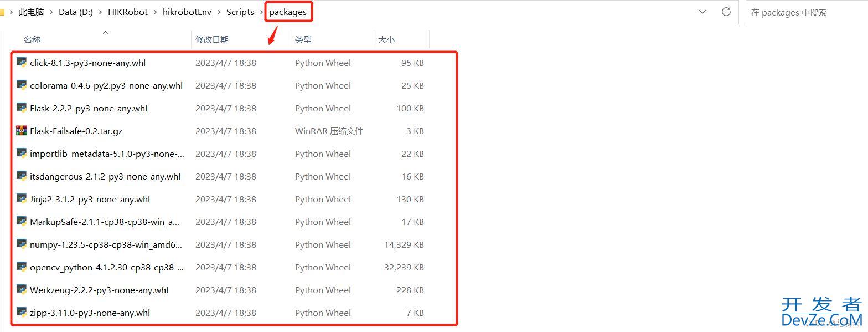The height and width of the screenshot is (332, 868).
Task: Go to HIKRobot folder in breadcrumb
Action: 128,12
